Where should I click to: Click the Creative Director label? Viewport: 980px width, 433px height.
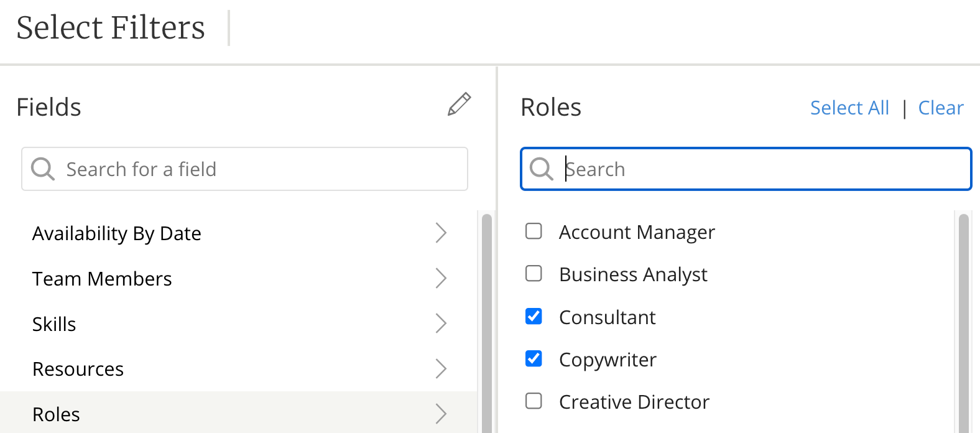click(634, 402)
